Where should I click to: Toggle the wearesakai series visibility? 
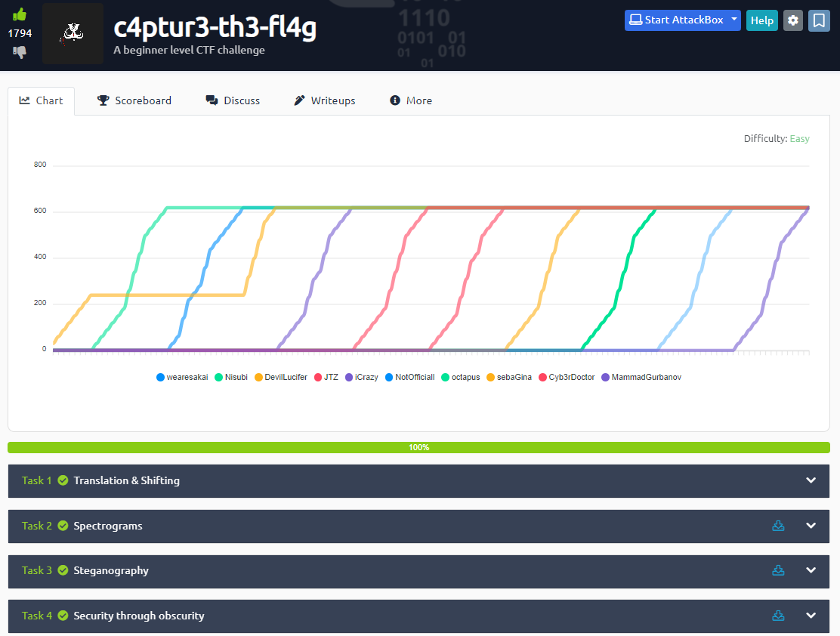point(182,377)
